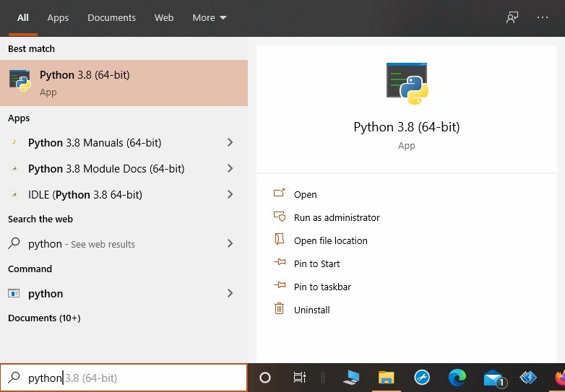Viewport: 565px width, 392px height.
Task: Click the search box magnifier icon
Action: tap(14, 378)
